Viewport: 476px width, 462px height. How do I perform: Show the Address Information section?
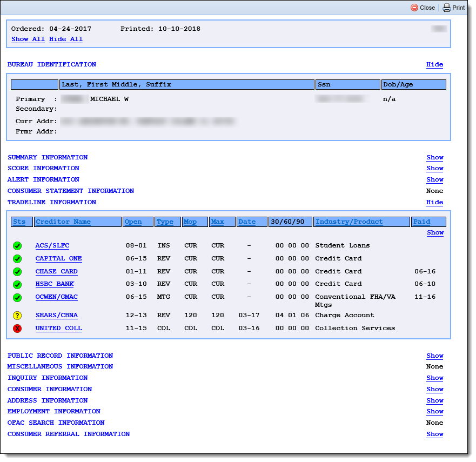[x=435, y=400]
